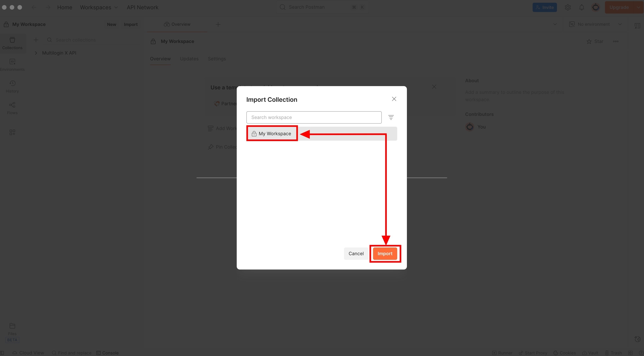Select the Flows icon in the sidebar
The height and width of the screenshot is (356, 644).
(12, 108)
